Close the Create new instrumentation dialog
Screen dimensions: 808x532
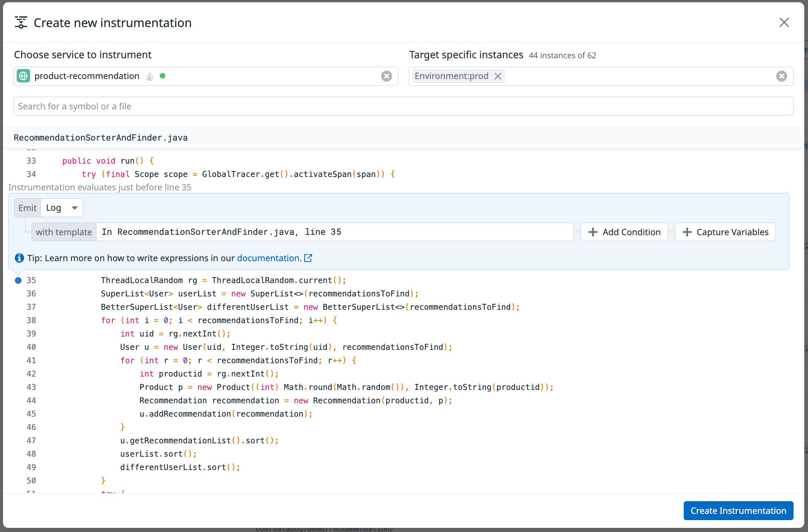(784, 23)
